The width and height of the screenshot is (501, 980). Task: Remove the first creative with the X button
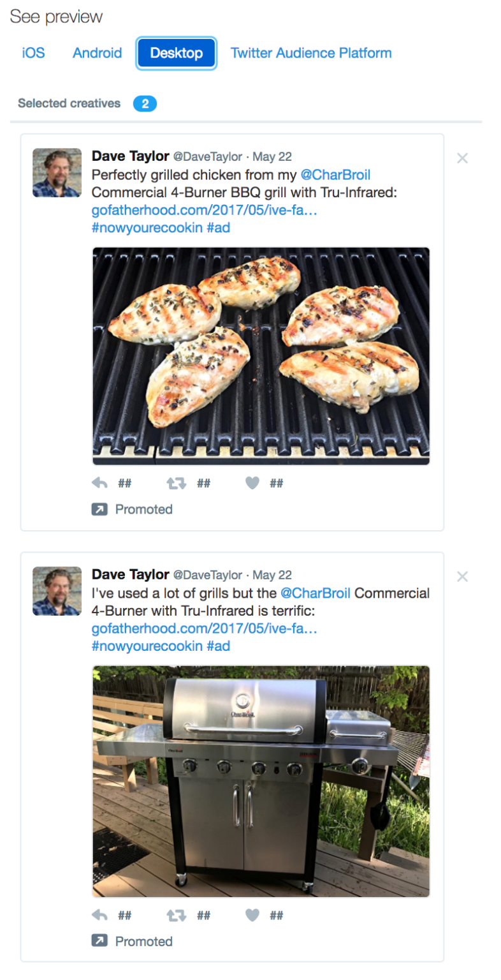pos(463,158)
